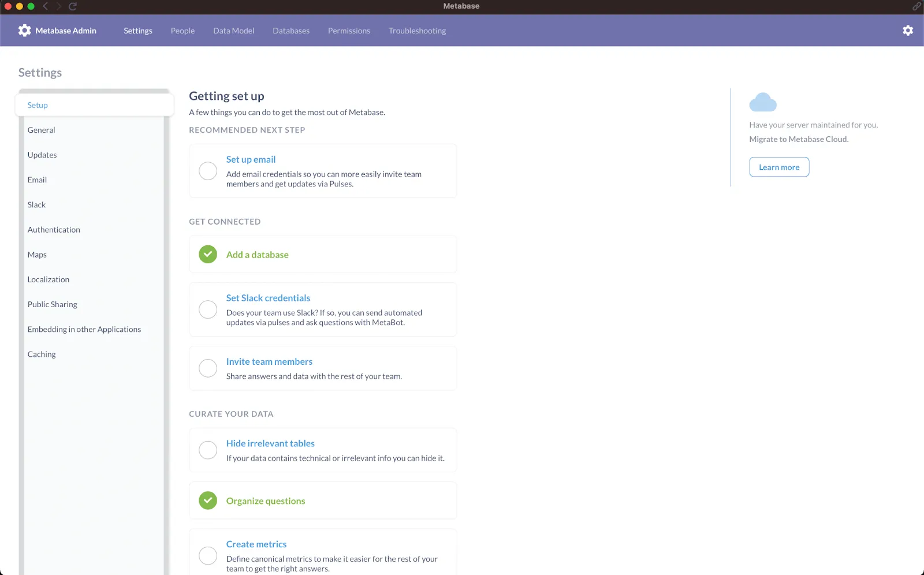Open Updates in the sidebar
Viewport: 924px width, 575px height.
[x=42, y=155]
